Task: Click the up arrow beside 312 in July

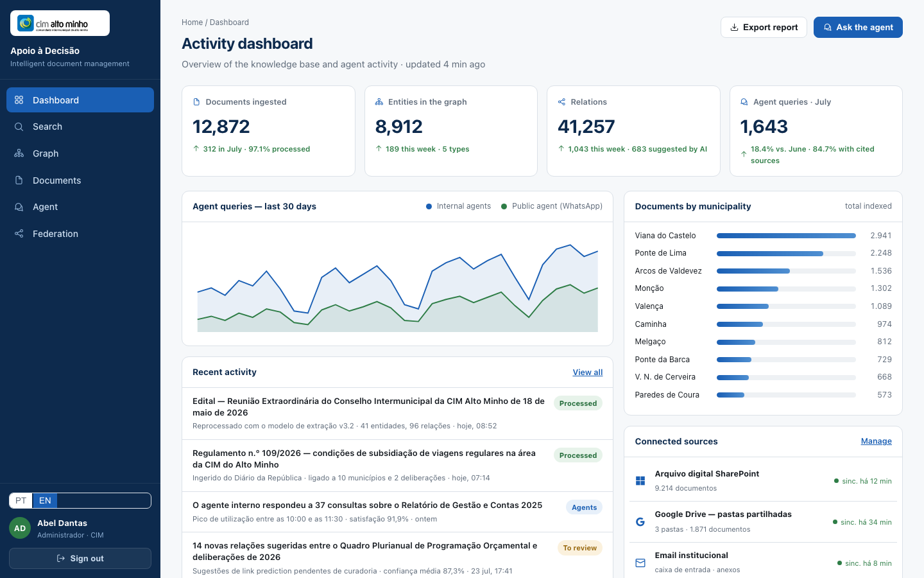Action: point(196,148)
